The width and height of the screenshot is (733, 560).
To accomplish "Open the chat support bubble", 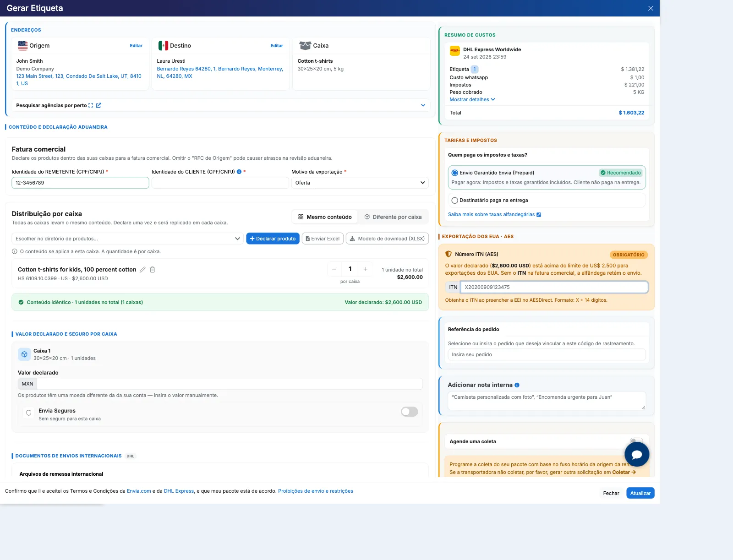I will (637, 454).
